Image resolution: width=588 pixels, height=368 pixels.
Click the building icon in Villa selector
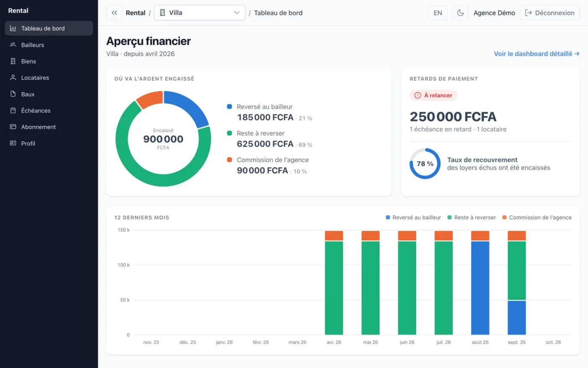163,13
